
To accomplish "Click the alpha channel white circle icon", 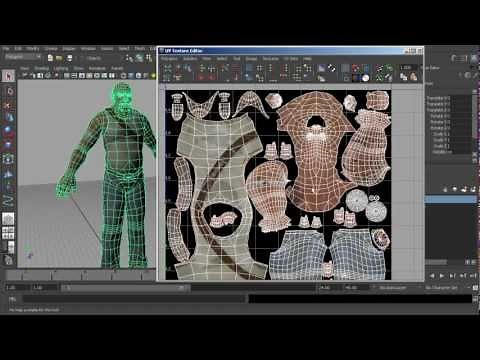I will coord(366,78).
